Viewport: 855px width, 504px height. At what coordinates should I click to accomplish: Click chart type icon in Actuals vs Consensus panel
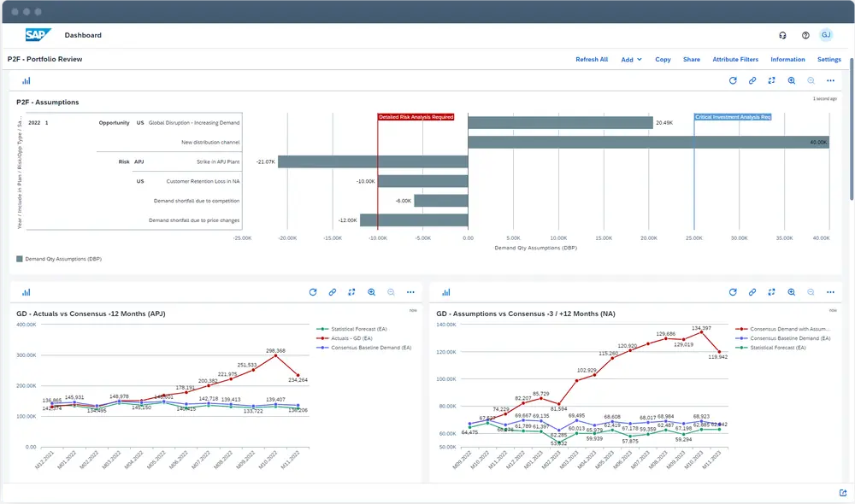pos(27,292)
